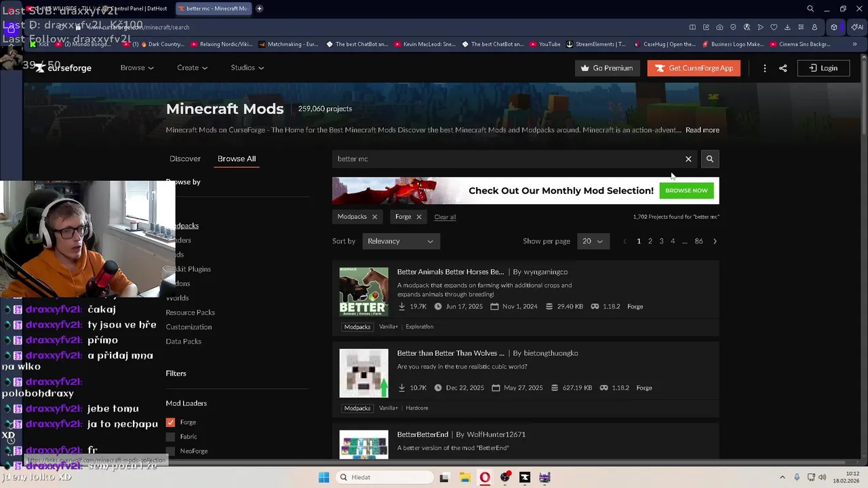Viewport: 868px width, 488px height.
Task: Open OBS Studio from the taskbar
Action: pyautogui.click(x=505, y=477)
